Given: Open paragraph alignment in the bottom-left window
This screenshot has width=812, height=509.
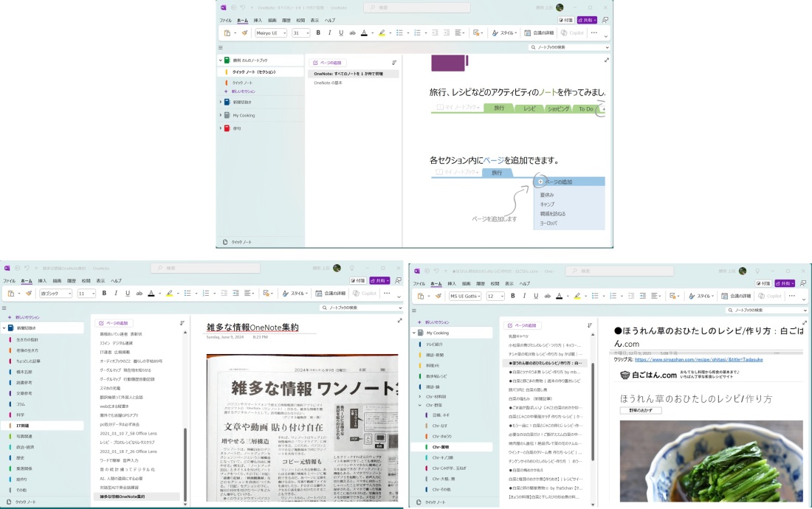Looking at the screenshot, I should [248, 294].
